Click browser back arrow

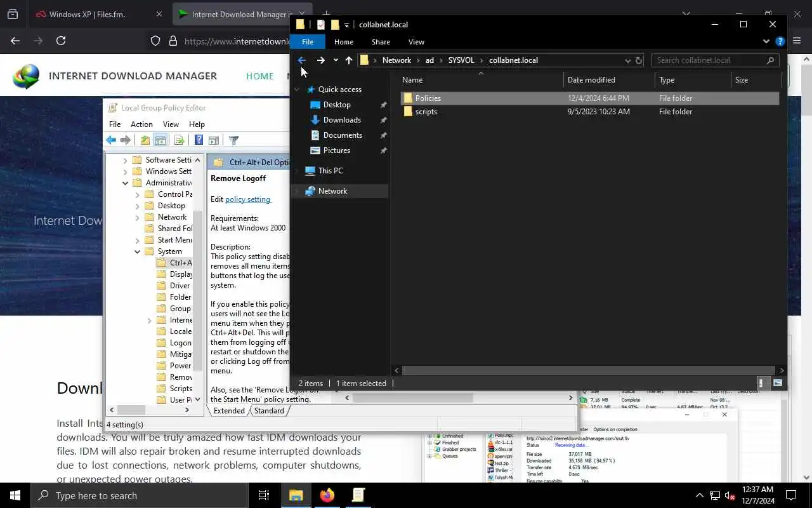click(x=15, y=41)
